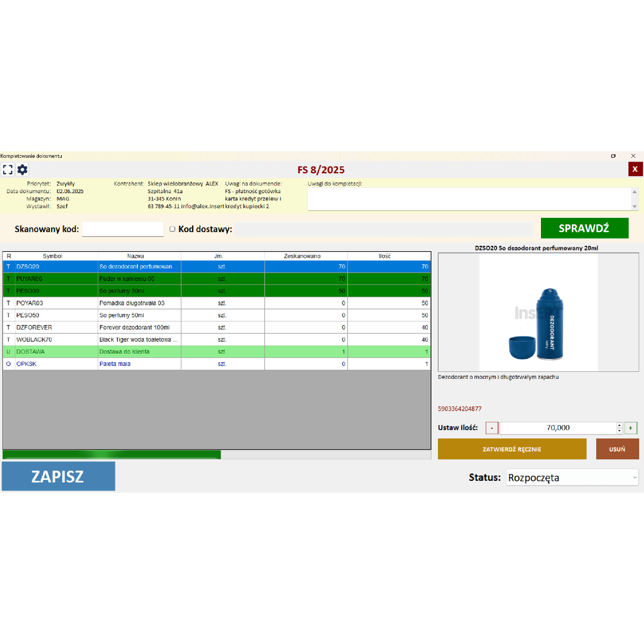644x644 pixels.
Task: Sort by the Symbol column header
Action: point(53,256)
